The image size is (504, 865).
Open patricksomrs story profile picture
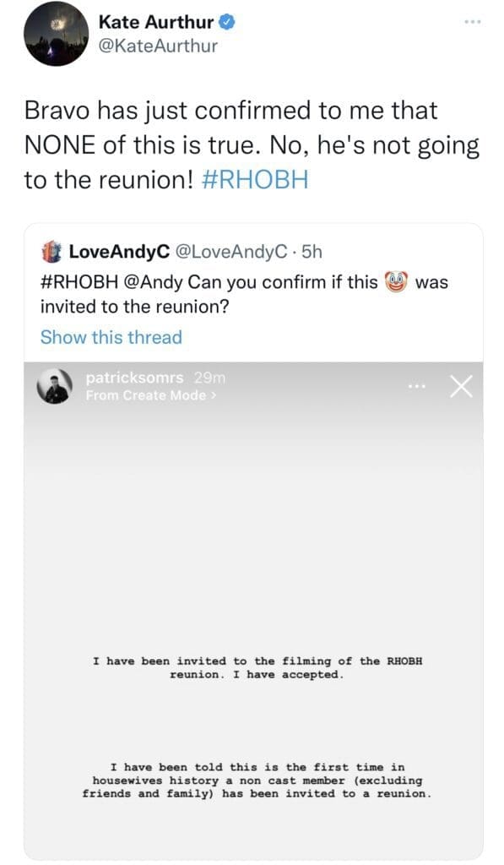(55, 386)
